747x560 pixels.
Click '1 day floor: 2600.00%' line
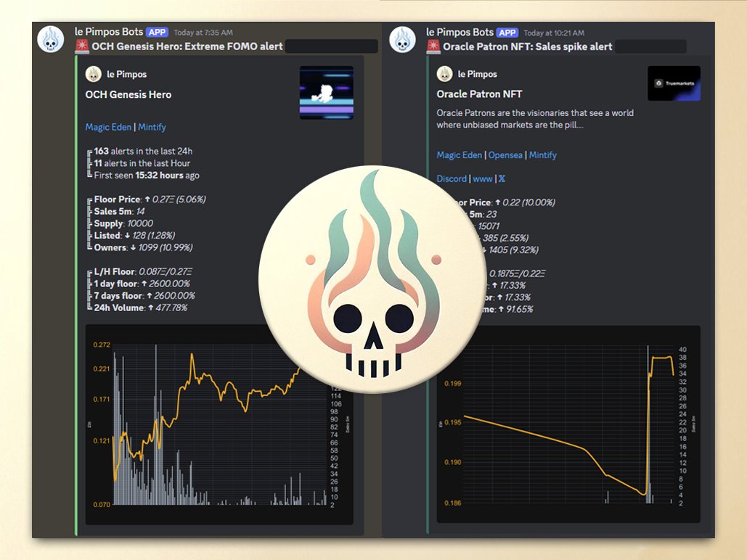(142, 284)
